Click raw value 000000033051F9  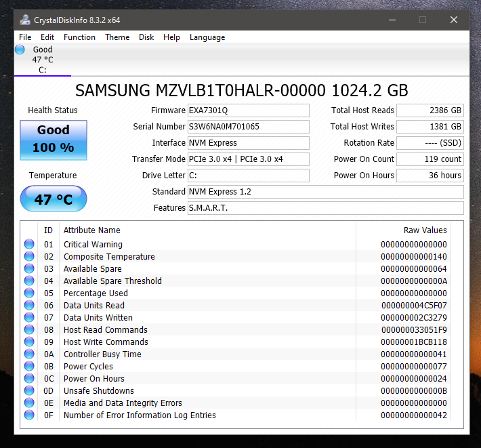(x=414, y=330)
